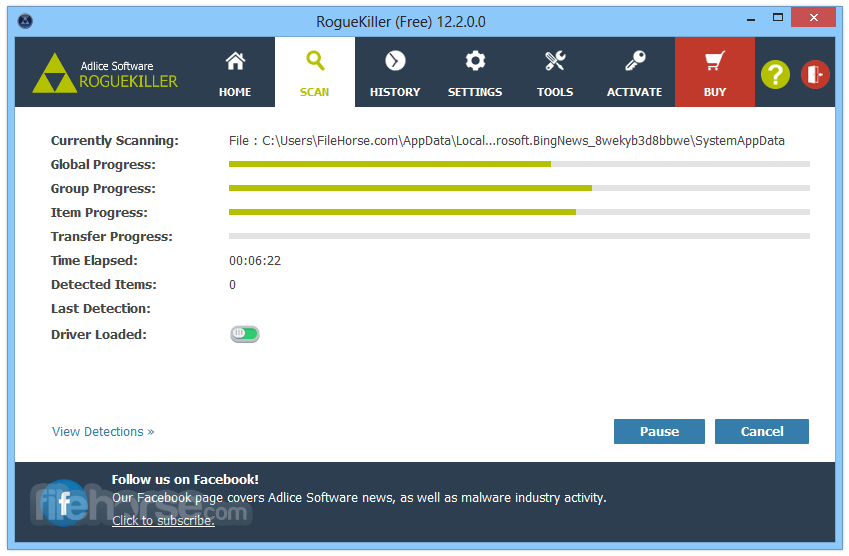Click the 'Time Elapsed:' label

point(94,261)
